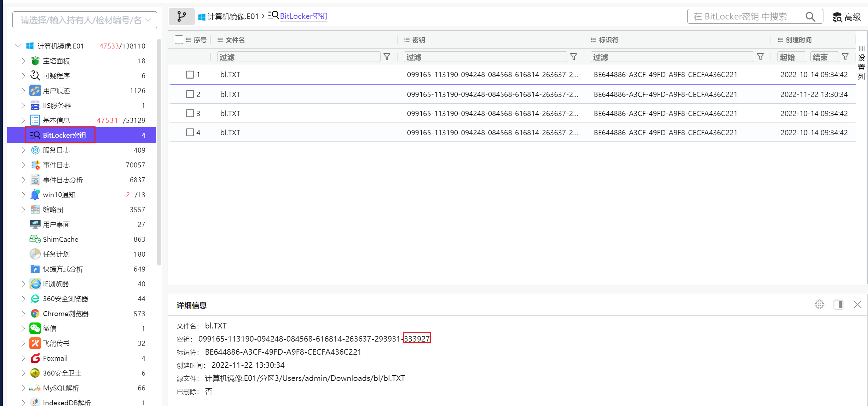Click the 文件名 filter input field

[298, 57]
